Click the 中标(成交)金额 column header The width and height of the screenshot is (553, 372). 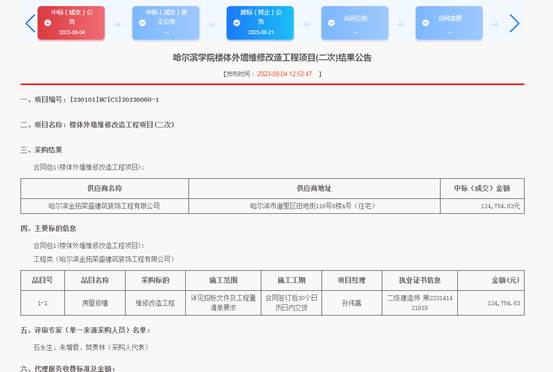tap(482, 188)
